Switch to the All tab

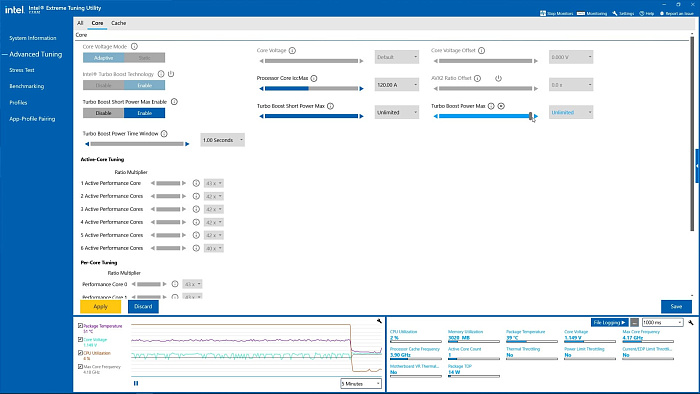coord(80,23)
